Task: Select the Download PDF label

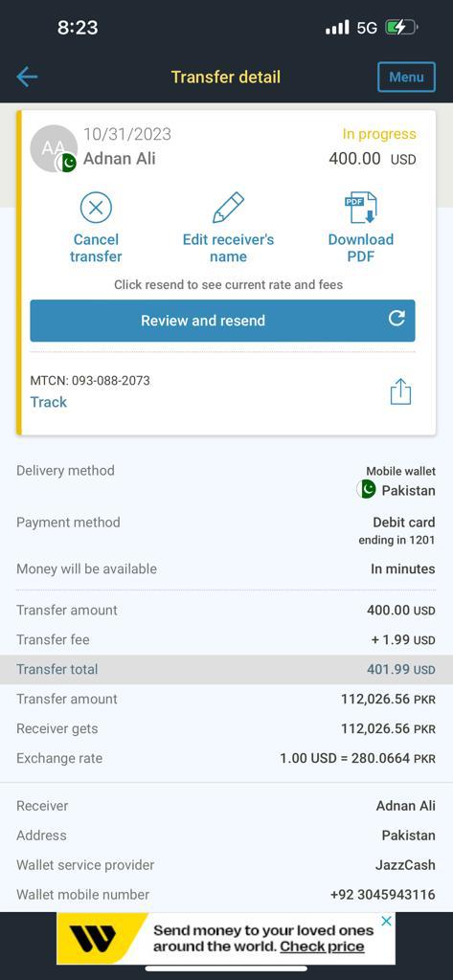Action: [361, 248]
